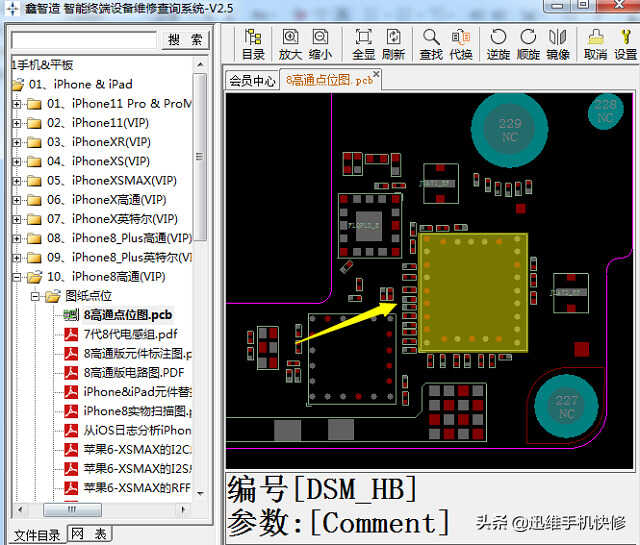Open the 查找 search tool
This screenshot has height=545, width=640.
click(431, 44)
